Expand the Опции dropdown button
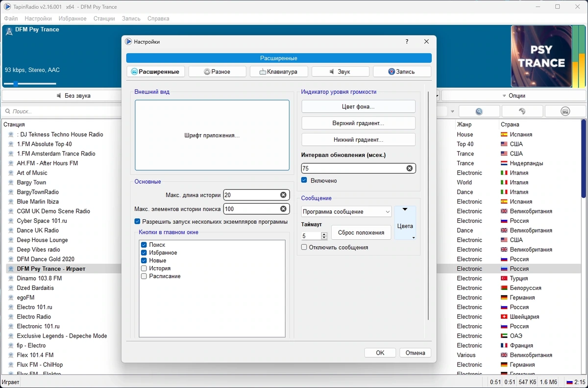The image size is (588, 388). tap(514, 96)
